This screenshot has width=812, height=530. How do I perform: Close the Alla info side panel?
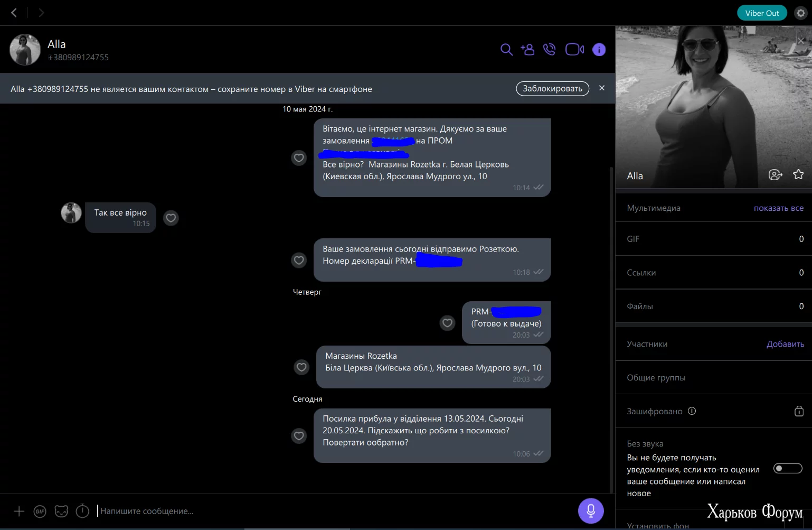(801, 40)
